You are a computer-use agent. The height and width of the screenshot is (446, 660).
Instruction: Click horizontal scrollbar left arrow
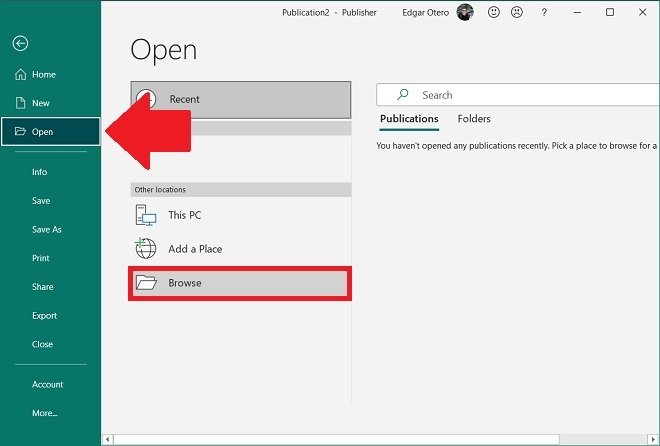tap(108, 439)
